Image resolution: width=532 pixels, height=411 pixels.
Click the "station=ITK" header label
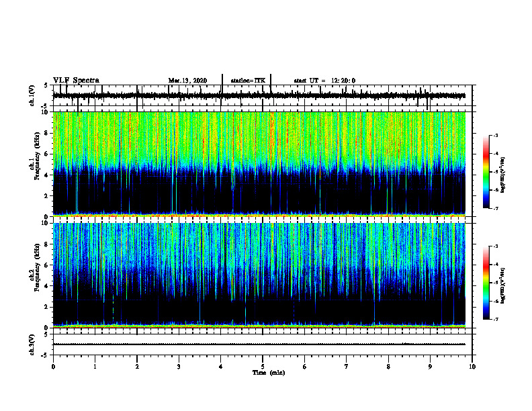click(248, 81)
